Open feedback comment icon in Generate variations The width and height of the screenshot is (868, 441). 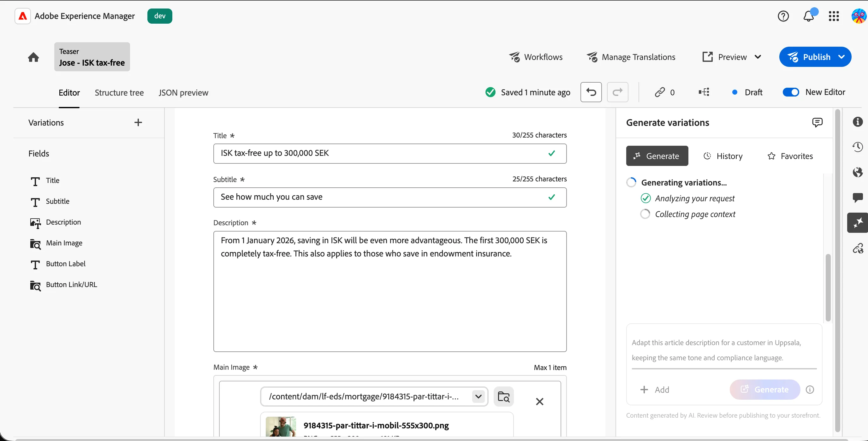click(x=817, y=122)
